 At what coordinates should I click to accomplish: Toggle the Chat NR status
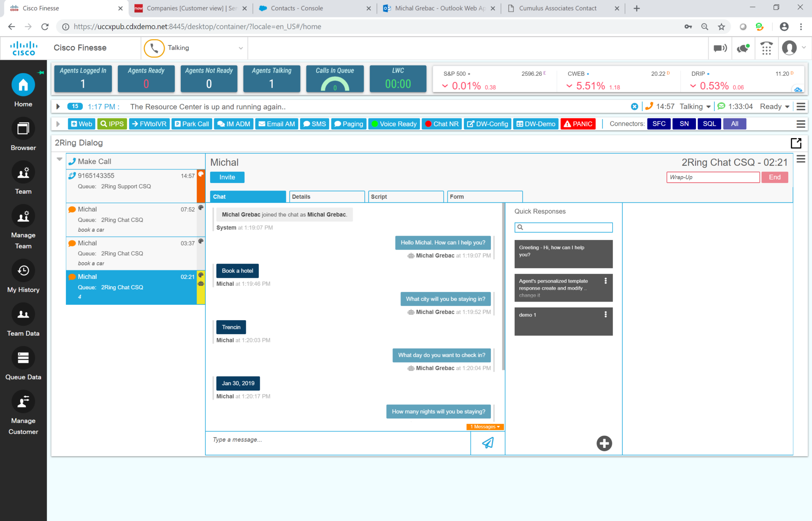(441, 124)
